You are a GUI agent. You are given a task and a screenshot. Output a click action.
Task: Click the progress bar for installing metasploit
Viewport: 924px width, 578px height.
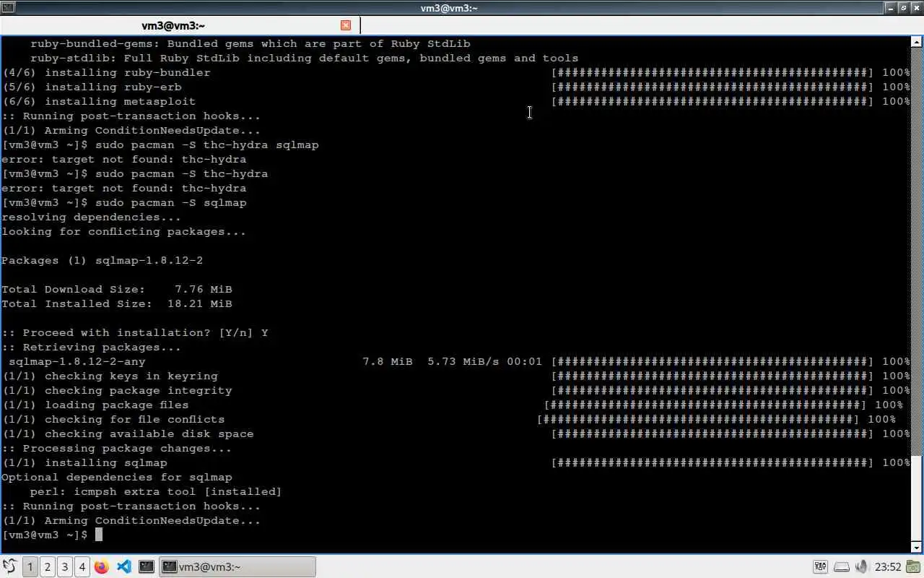[x=712, y=101]
